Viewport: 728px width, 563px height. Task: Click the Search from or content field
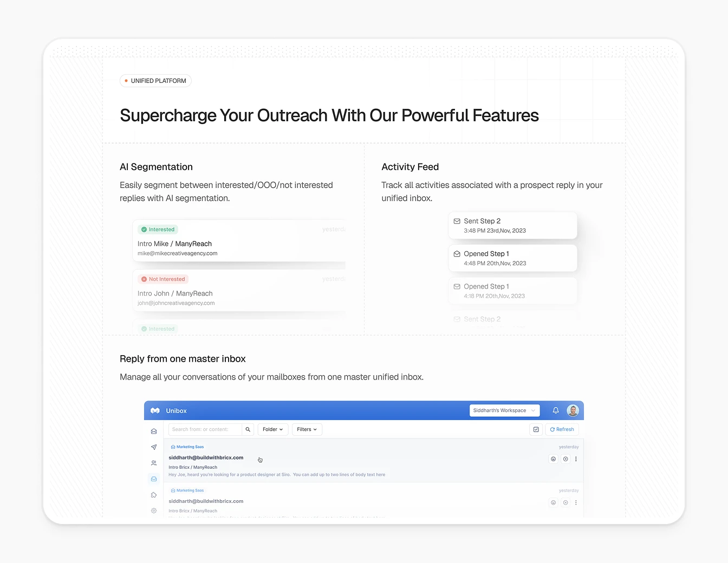tap(205, 429)
